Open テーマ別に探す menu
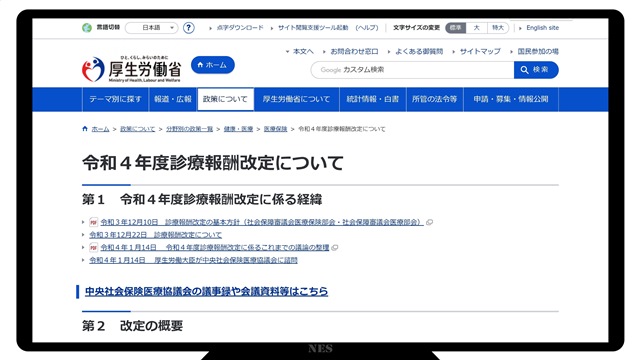The width and height of the screenshot is (640, 360). pos(116,99)
